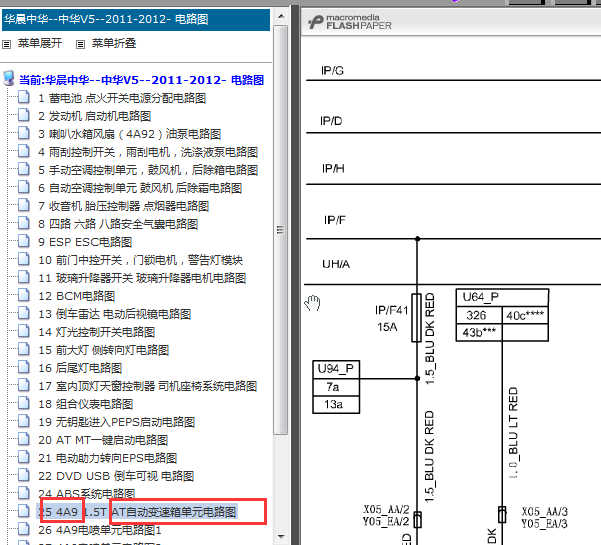The image size is (601, 545).
Task: Click the 菜单折叠 collapse-menu icon
Action: click(x=80, y=44)
